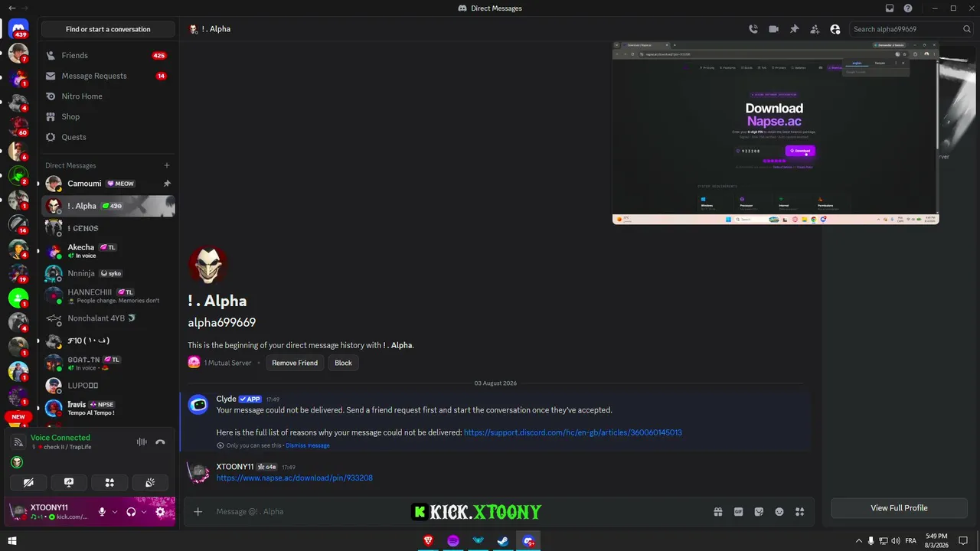The image size is (980, 551).
Task: Attach a file with the plus button
Action: [x=198, y=511]
